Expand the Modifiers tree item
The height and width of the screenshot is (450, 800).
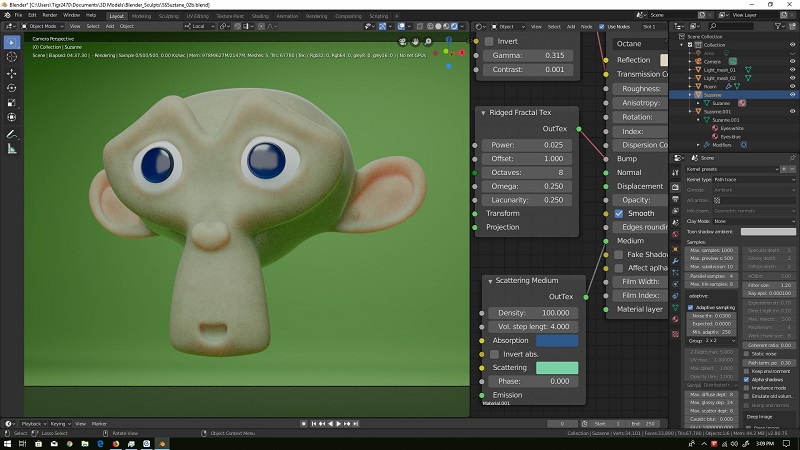(699, 145)
